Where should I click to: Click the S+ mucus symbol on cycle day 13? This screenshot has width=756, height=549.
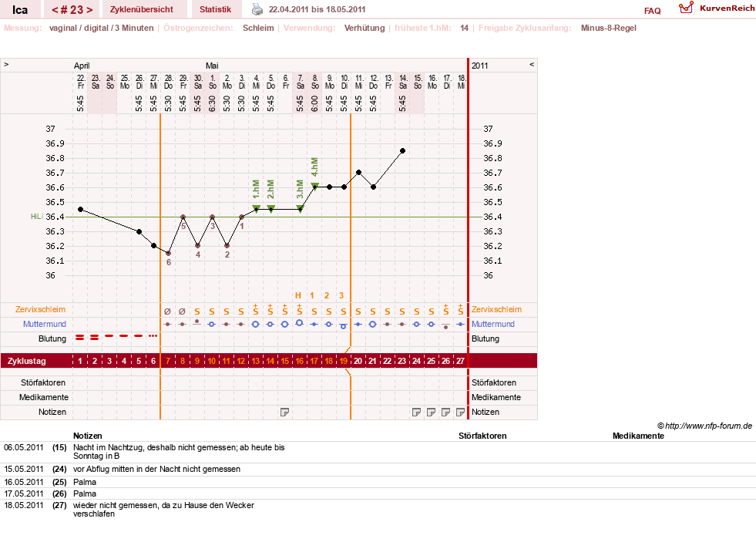(x=256, y=310)
